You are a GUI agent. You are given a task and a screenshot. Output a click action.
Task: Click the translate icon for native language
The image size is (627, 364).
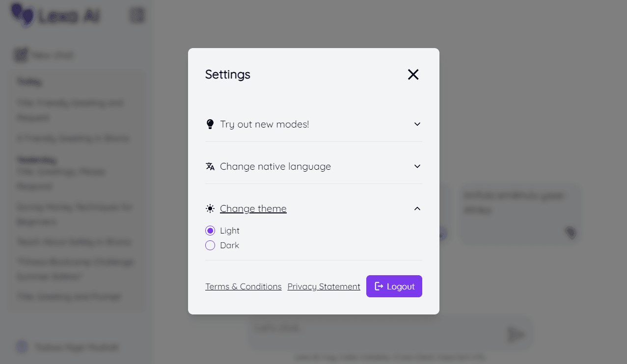coord(210,166)
